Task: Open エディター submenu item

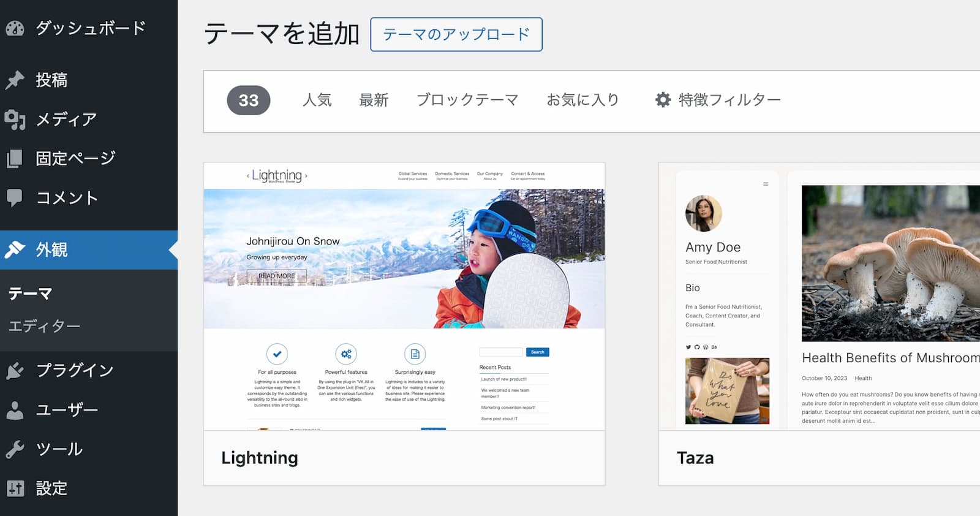Action: point(44,326)
